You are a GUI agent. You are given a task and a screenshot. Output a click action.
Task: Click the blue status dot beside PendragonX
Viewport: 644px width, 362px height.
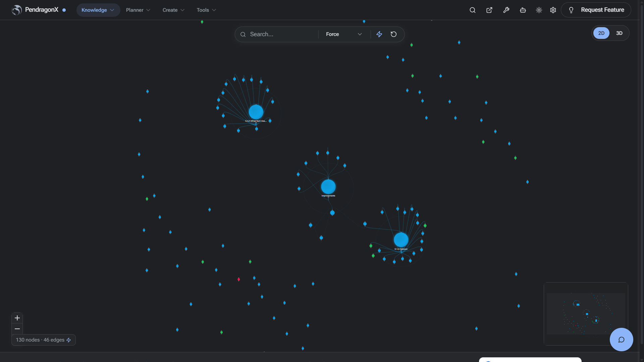pyautogui.click(x=64, y=10)
